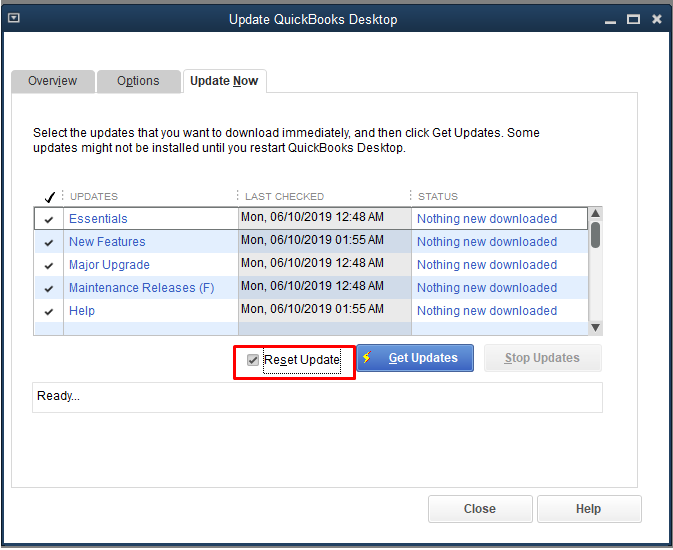Open the Major Upgrade update link
This screenshot has height=550, width=673.
click(x=109, y=265)
